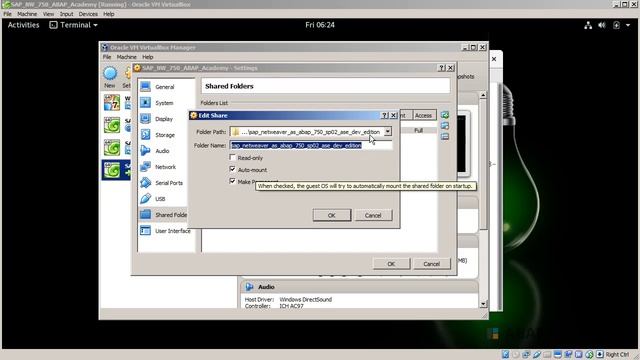Click the Remove shared folder icon
Viewport: 640px width, 360px height.
[x=445, y=136]
